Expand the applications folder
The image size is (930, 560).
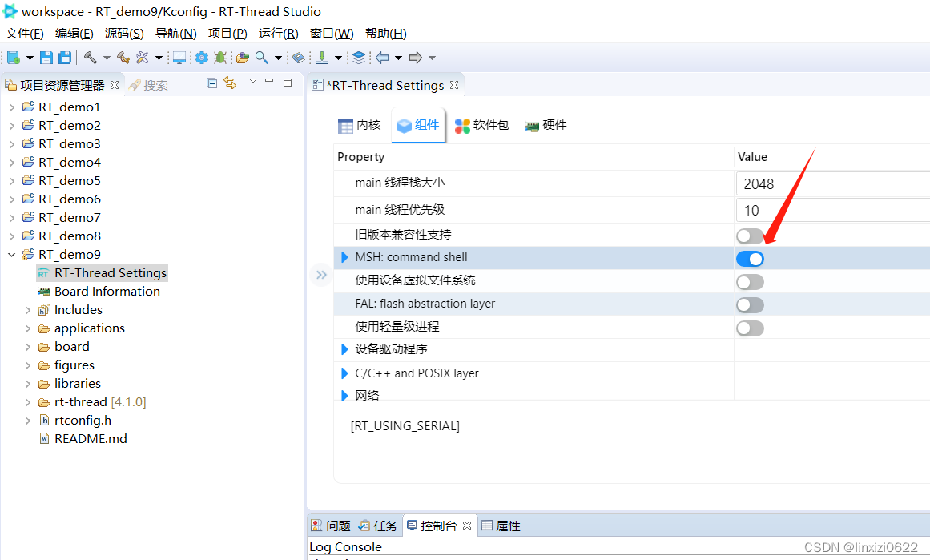[x=28, y=328]
